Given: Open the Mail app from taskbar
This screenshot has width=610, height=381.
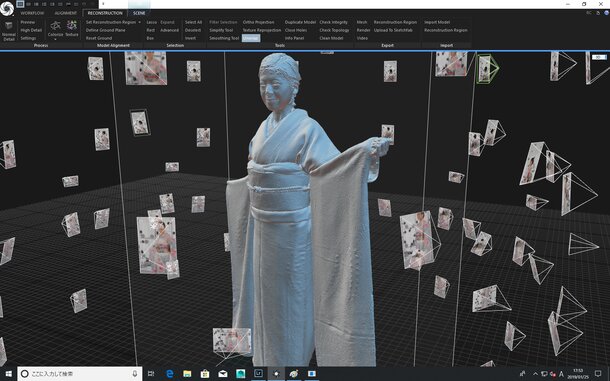Looking at the screenshot, I should click(x=223, y=374).
